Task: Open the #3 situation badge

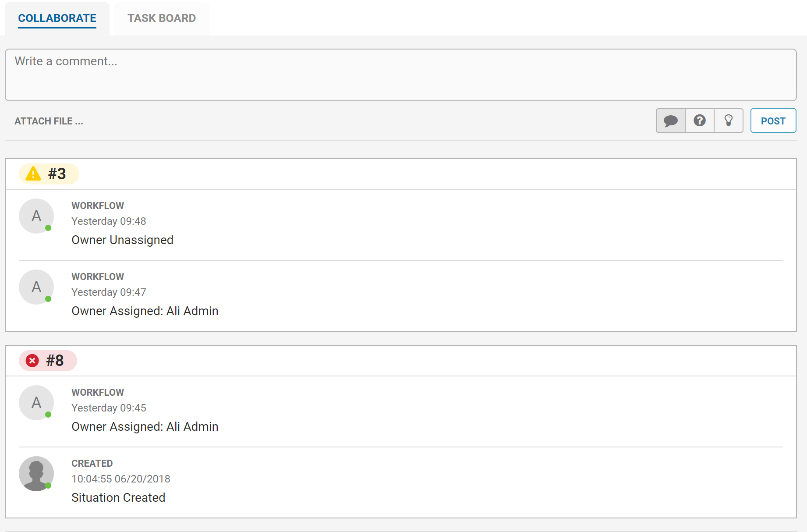Action: coord(49,174)
